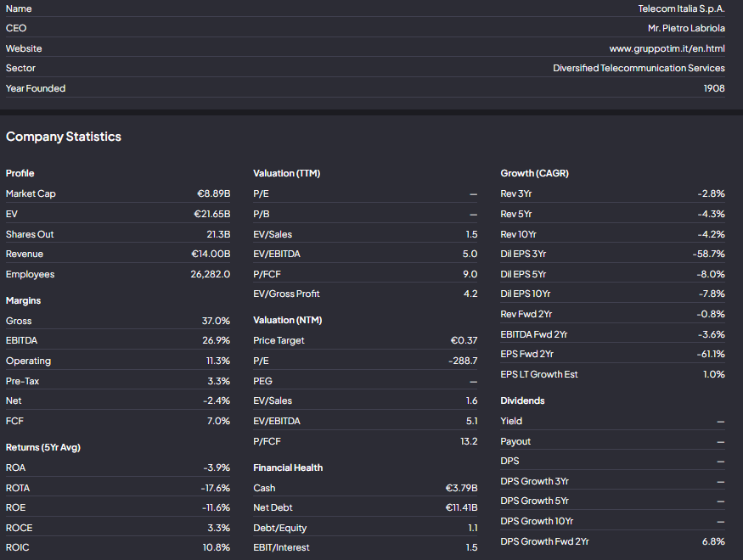Click the Net Debt value €11.41B

[462, 508]
